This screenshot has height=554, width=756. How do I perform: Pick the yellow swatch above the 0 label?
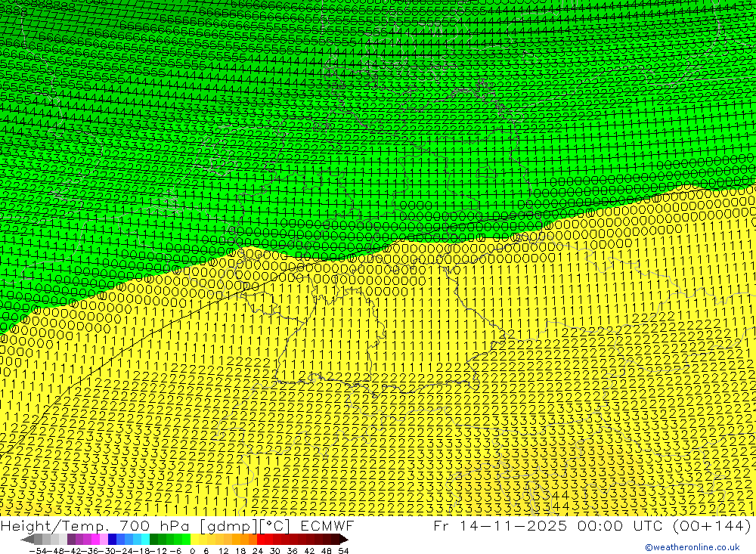195,540
